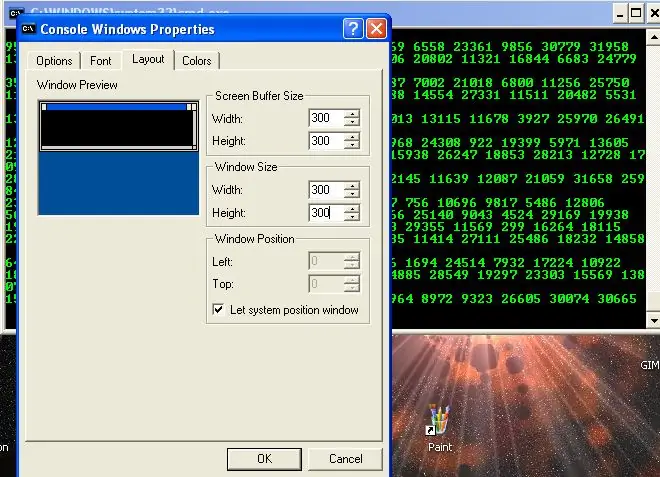Increase Screen Buffer Width with up arrow
The image size is (660, 477).
(x=352, y=114)
